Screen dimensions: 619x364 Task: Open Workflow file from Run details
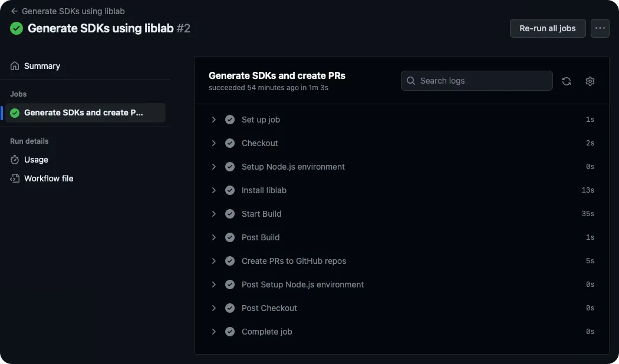point(48,178)
